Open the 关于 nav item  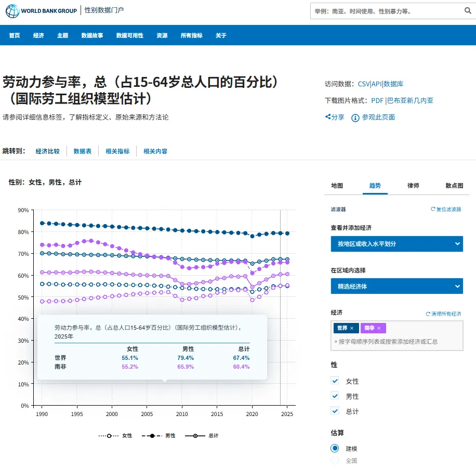point(221,35)
